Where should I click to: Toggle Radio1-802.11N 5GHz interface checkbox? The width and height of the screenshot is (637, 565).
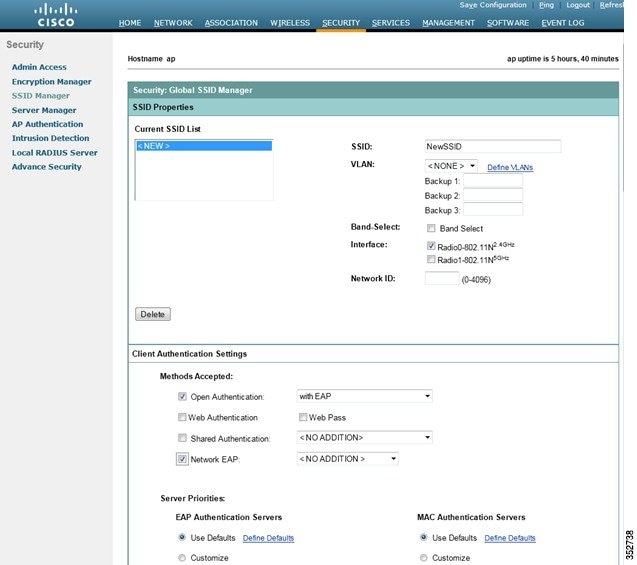click(x=431, y=259)
